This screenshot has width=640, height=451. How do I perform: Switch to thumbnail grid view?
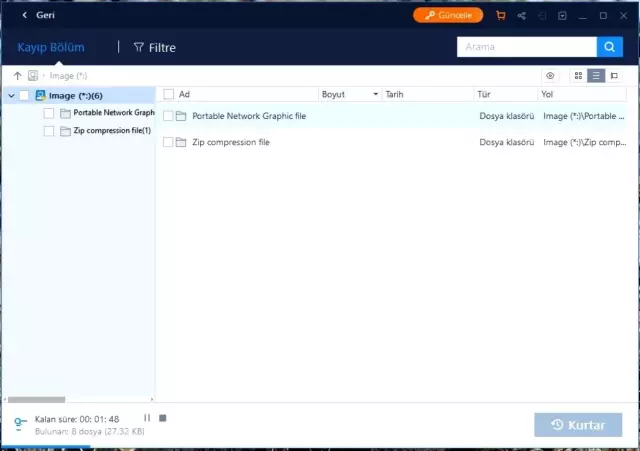click(x=578, y=76)
